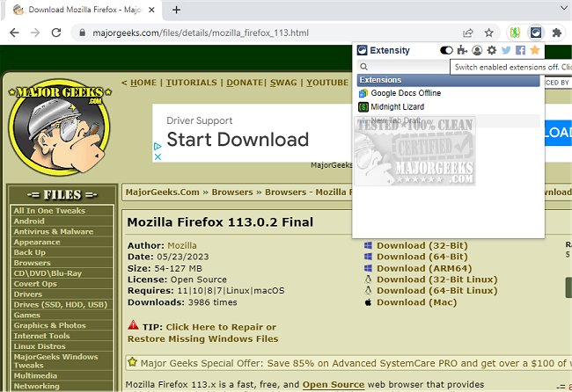Viewport: 572px width, 392px height.
Task: Open the Games category
Action: point(27,316)
